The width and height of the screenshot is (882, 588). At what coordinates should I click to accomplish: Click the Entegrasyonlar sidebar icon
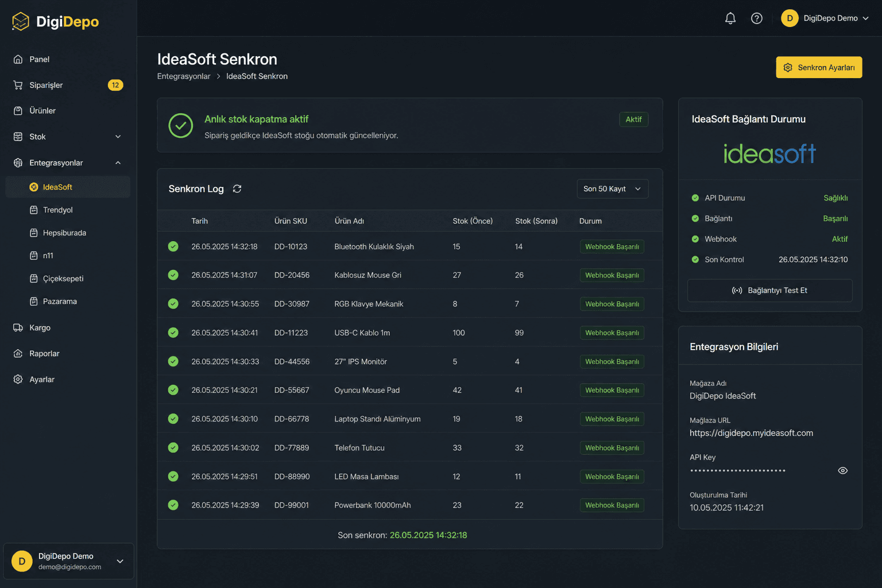18,163
